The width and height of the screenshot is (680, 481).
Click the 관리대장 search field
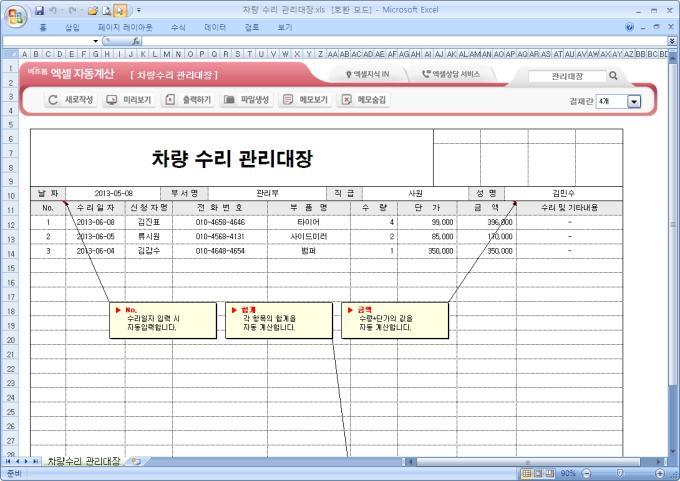pos(567,76)
